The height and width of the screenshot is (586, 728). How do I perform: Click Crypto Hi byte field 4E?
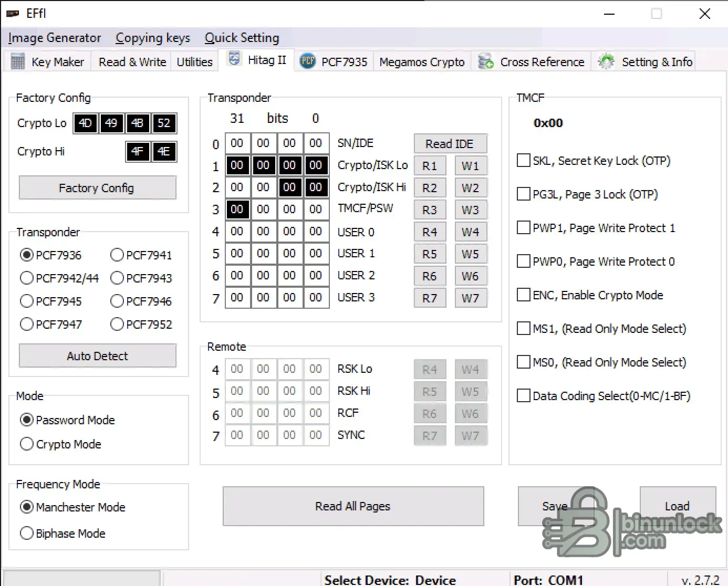pyautogui.click(x=164, y=152)
